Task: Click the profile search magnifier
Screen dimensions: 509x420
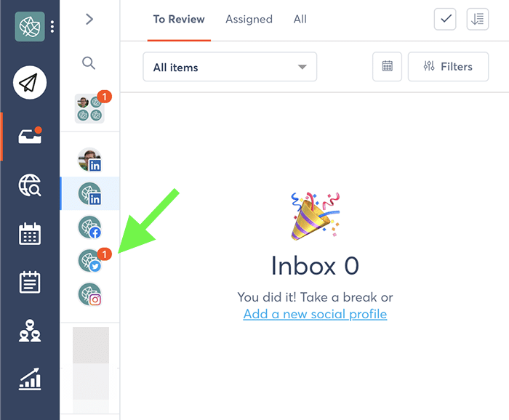Action: pyautogui.click(x=89, y=63)
